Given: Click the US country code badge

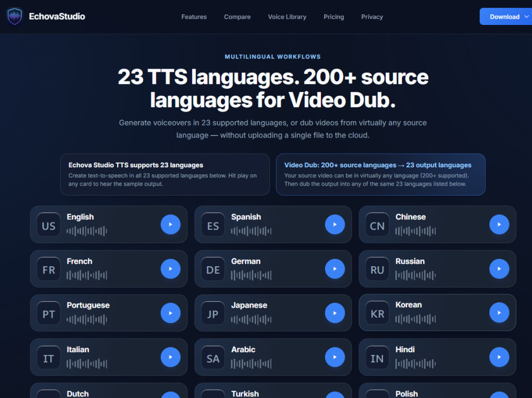Looking at the screenshot, I should click(48, 224).
